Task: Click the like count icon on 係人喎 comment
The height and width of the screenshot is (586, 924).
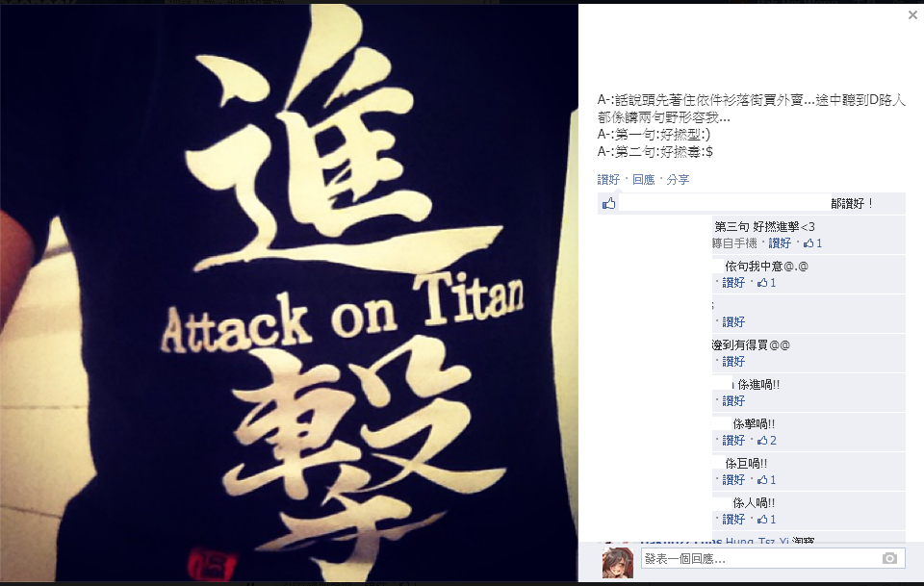Action: 767,520
